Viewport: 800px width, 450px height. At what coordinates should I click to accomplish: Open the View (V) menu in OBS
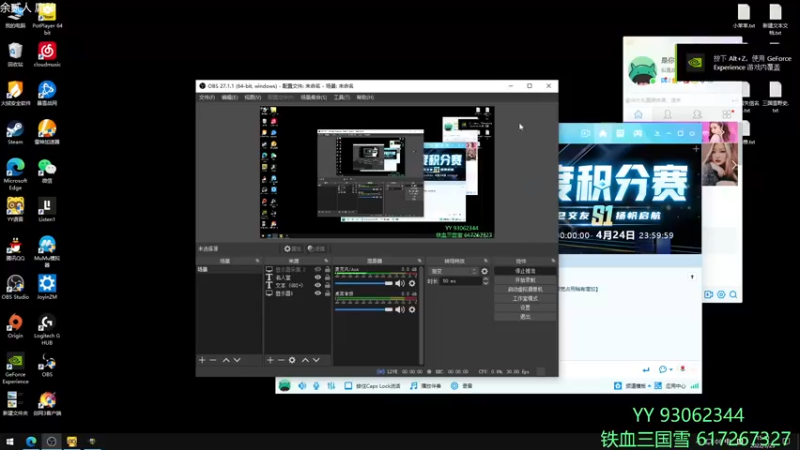253,97
